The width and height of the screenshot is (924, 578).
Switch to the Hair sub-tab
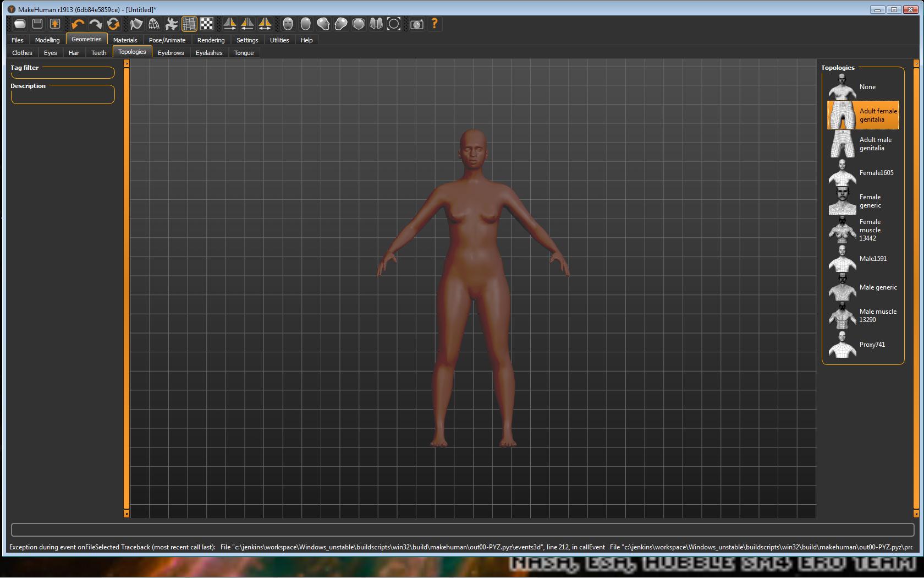(74, 53)
